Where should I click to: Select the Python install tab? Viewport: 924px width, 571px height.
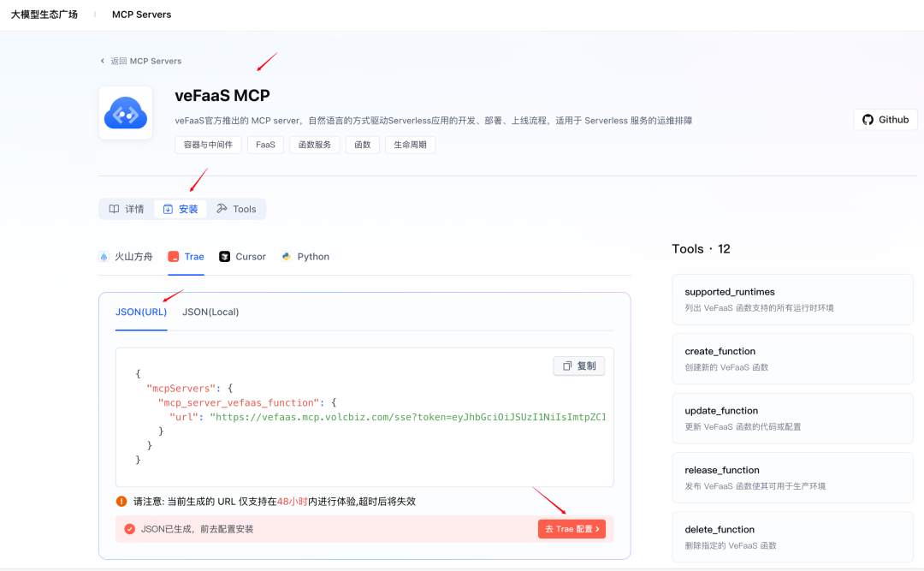(x=305, y=257)
